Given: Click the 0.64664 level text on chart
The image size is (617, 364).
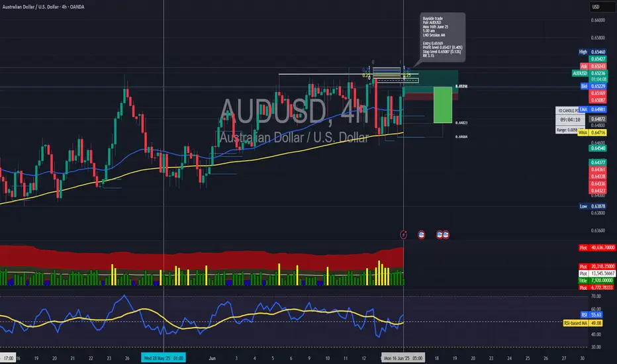Looking at the screenshot, I should (461, 137).
